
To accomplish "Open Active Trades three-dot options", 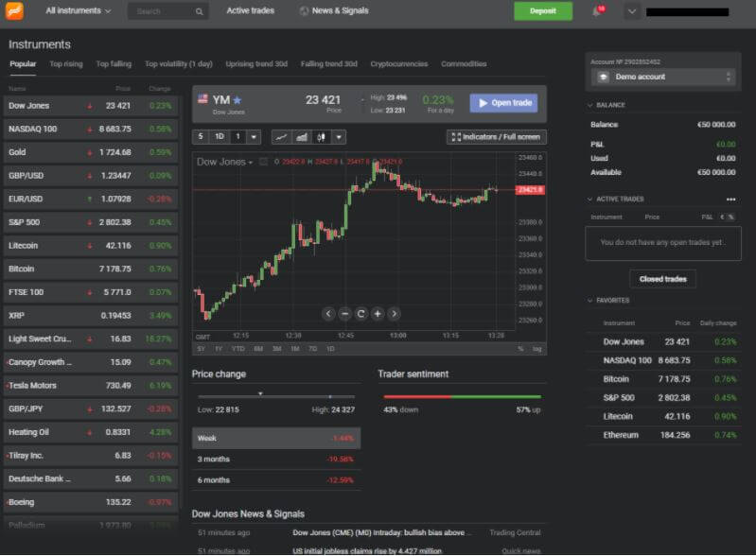I will click(731, 200).
